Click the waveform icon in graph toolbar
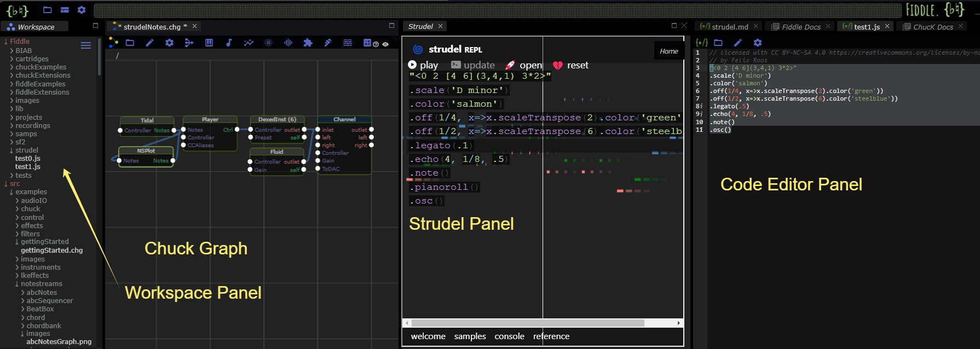Screen dimensions: 980x349 click(x=288, y=43)
